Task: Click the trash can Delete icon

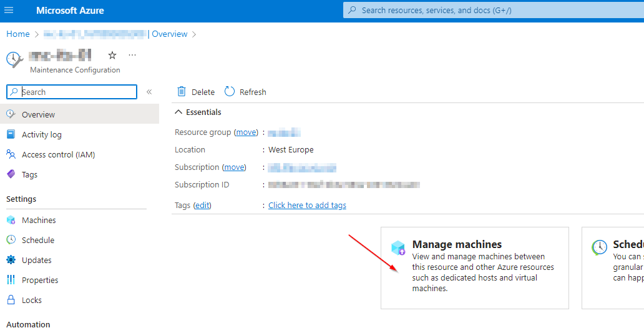Action: click(x=182, y=91)
